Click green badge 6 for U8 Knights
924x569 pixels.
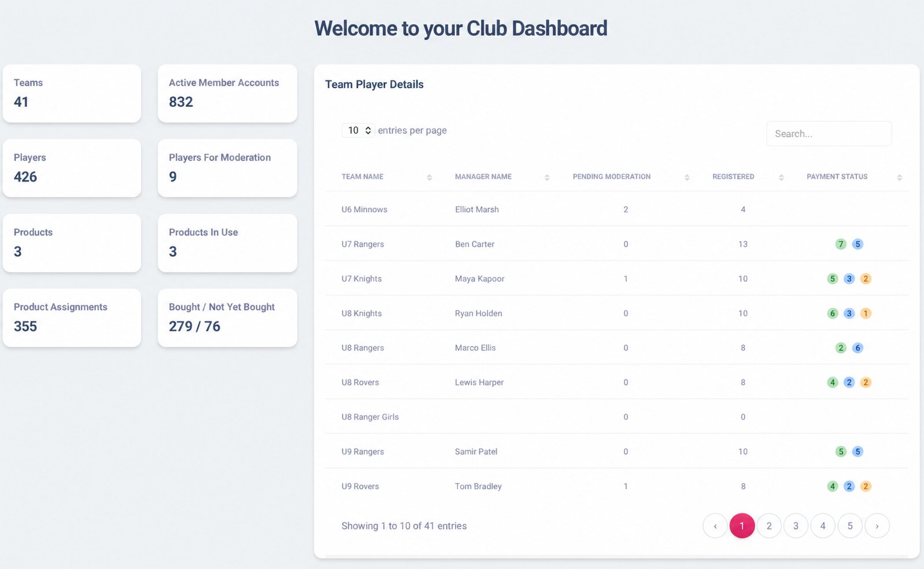(833, 313)
